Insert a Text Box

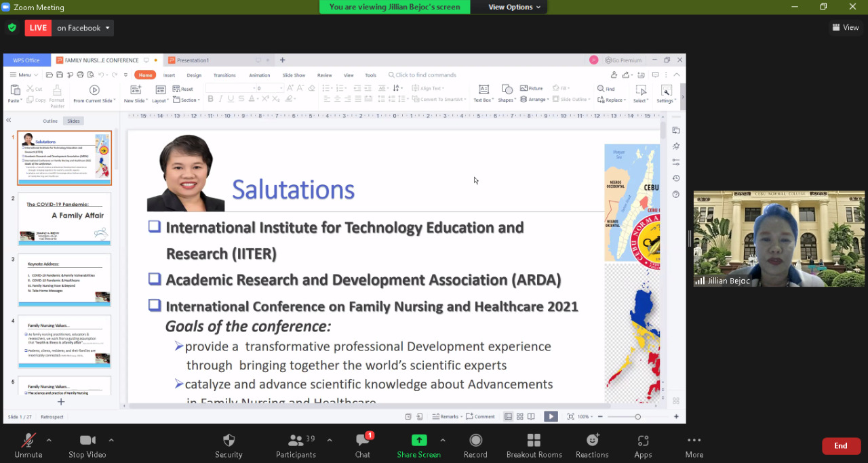pos(484,94)
